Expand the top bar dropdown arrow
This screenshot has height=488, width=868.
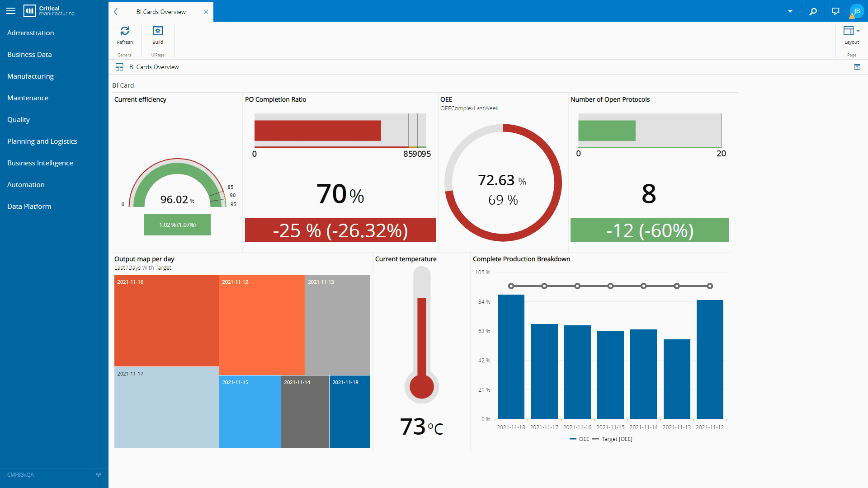[790, 11]
